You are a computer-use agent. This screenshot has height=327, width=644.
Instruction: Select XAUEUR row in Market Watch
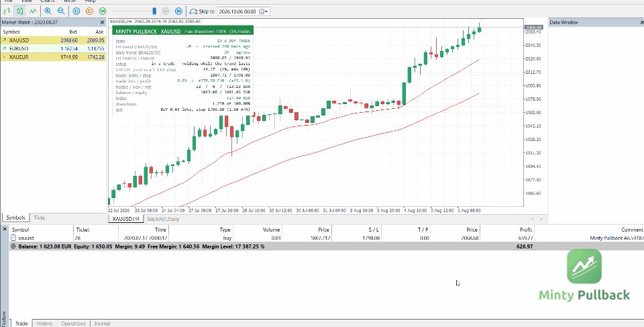point(54,57)
